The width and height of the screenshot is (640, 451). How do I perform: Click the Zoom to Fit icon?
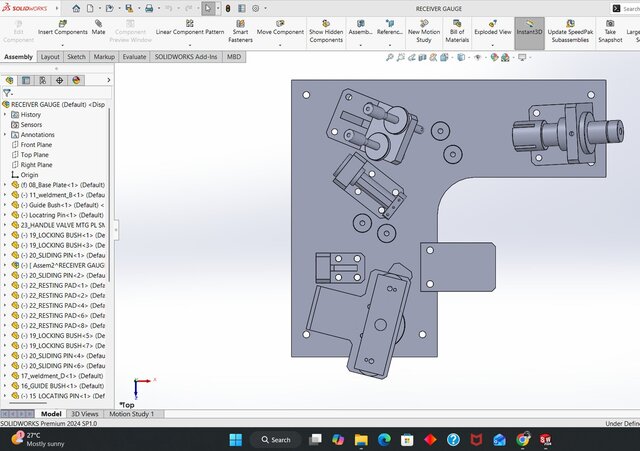click(x=390, y=58)
